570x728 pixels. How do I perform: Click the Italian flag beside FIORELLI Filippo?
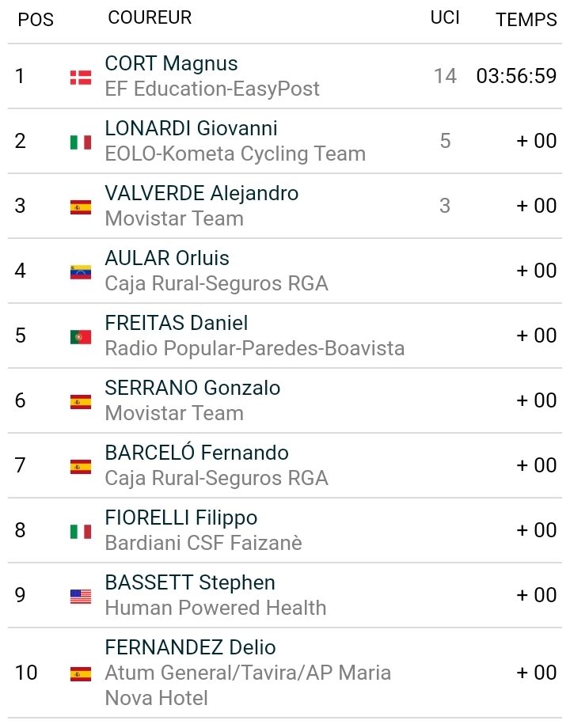(x=81, y=531)
